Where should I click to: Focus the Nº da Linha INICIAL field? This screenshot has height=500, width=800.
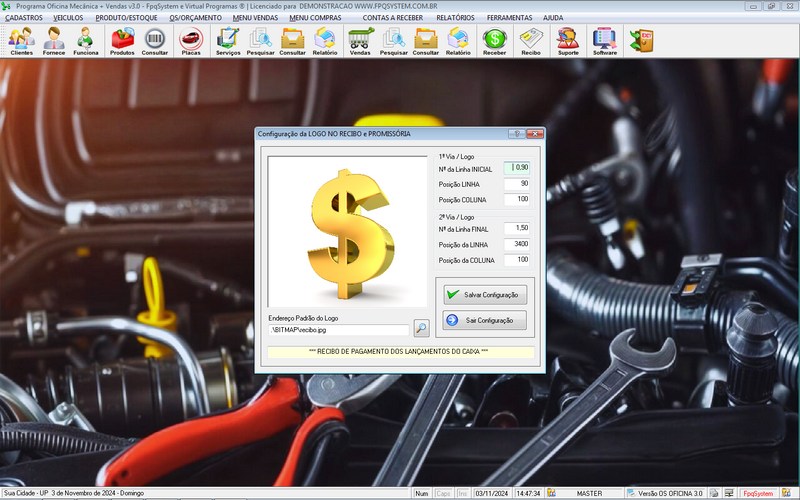click(x=517, y=168)
